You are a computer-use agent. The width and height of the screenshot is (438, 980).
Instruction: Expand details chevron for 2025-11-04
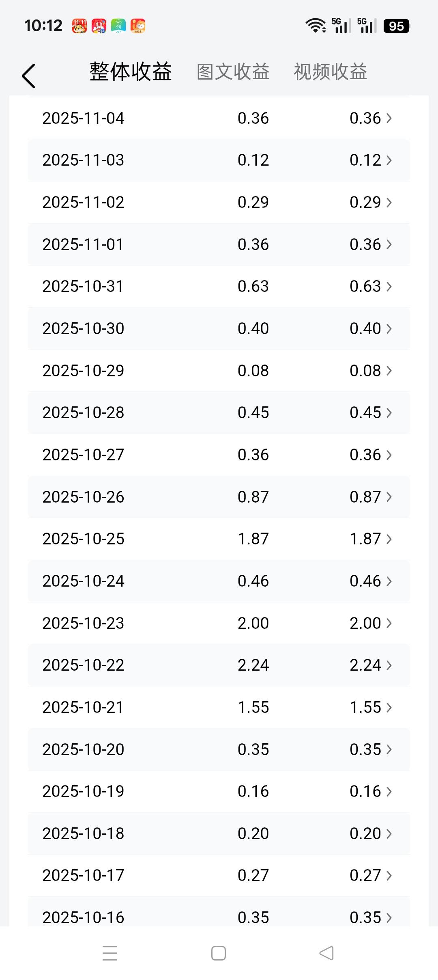[389, 118]
